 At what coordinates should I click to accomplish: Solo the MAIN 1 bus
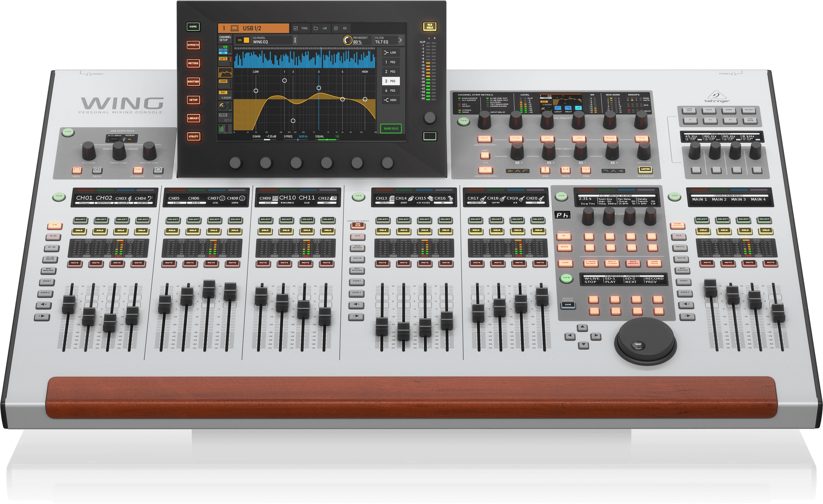pos(703,230)
